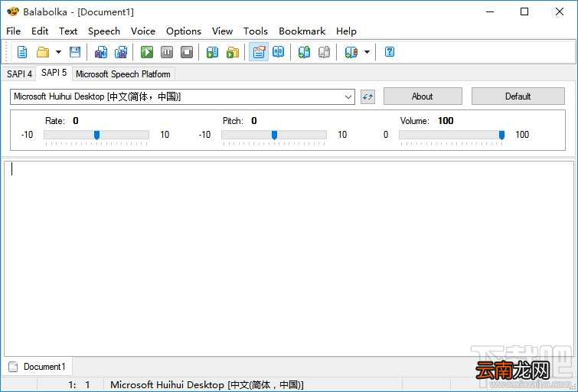The width and height of the screenshot is (578, 392).
Task: Open help with the question mark icon
Action: click(x=390, y=52)
